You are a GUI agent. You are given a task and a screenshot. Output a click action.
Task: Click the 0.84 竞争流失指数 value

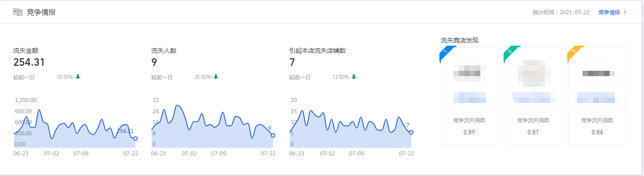[597, 132]
